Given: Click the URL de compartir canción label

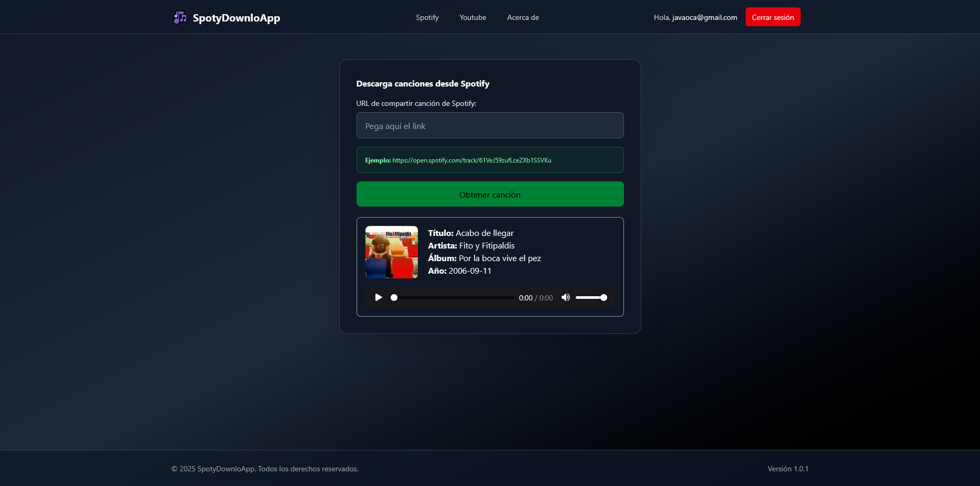Looking at the screenshot, I should click(x=416, y=103).
